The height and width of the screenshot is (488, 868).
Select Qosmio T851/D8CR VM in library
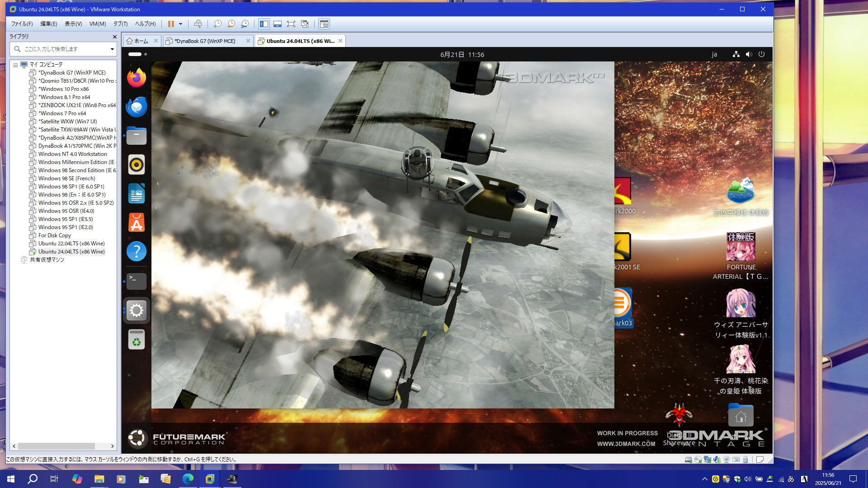[x=72, y=81]
